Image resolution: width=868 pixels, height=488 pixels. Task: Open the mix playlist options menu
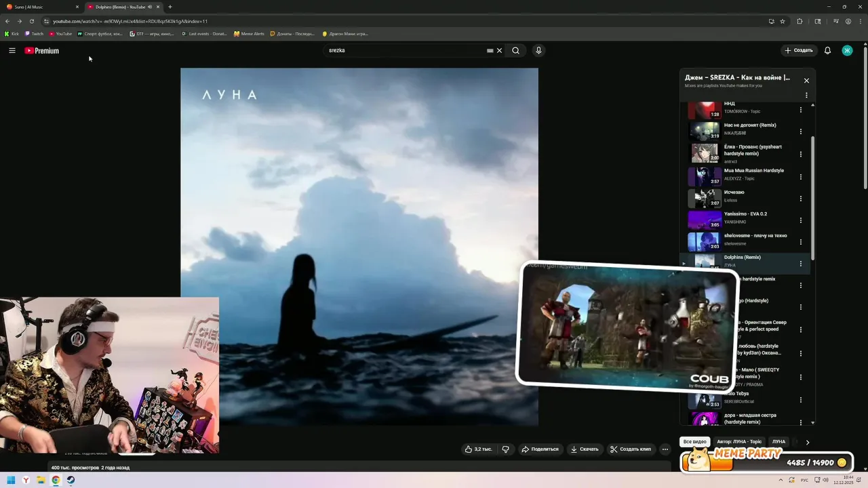click(806, 96)
